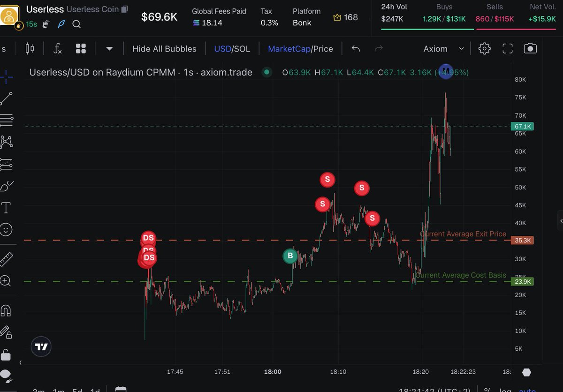
Task: Take a chart snapshot with the camera icon
Action: point(531,48)
